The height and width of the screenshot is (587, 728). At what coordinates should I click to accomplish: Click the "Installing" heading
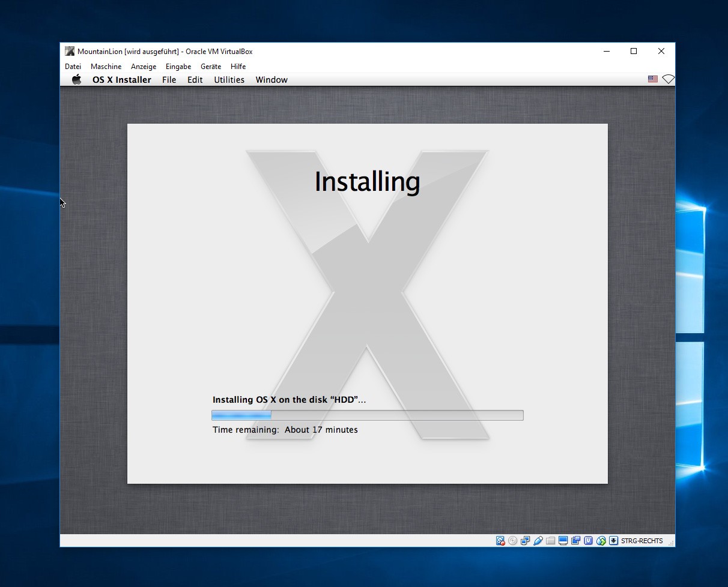click(x=367, y=182)
